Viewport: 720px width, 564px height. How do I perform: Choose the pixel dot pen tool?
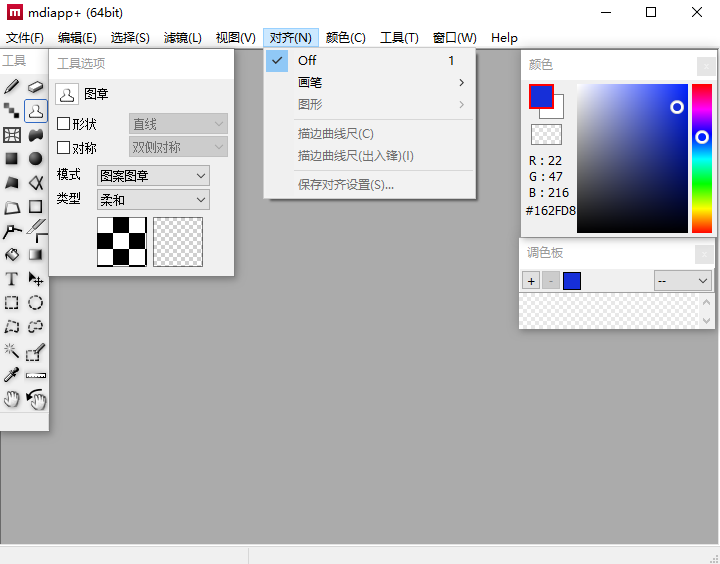pos(11,111)
